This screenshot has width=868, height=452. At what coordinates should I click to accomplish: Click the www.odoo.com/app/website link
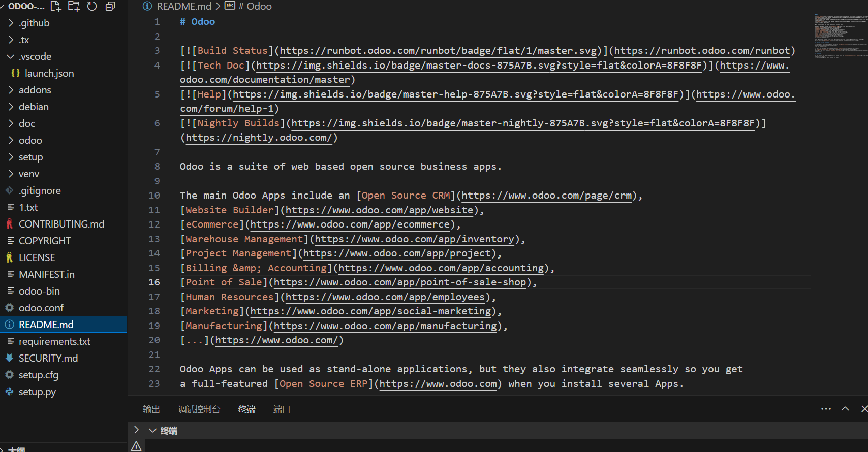point(380,210)
